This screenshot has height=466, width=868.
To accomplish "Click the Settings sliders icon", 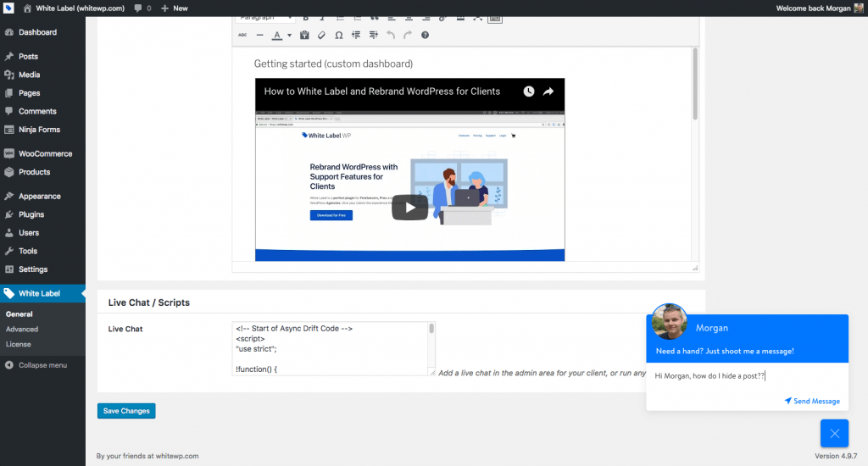I will [8, 269].
